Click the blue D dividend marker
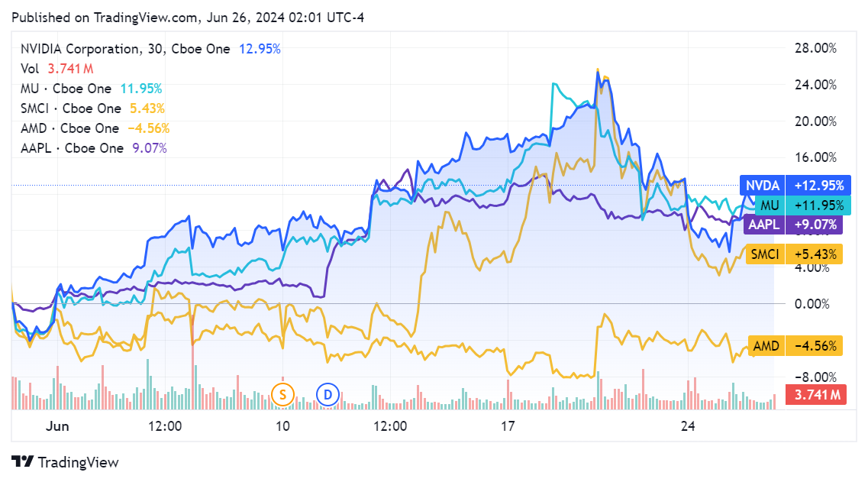The width and height of the screenshot is (868, 482). coord(328,395)
